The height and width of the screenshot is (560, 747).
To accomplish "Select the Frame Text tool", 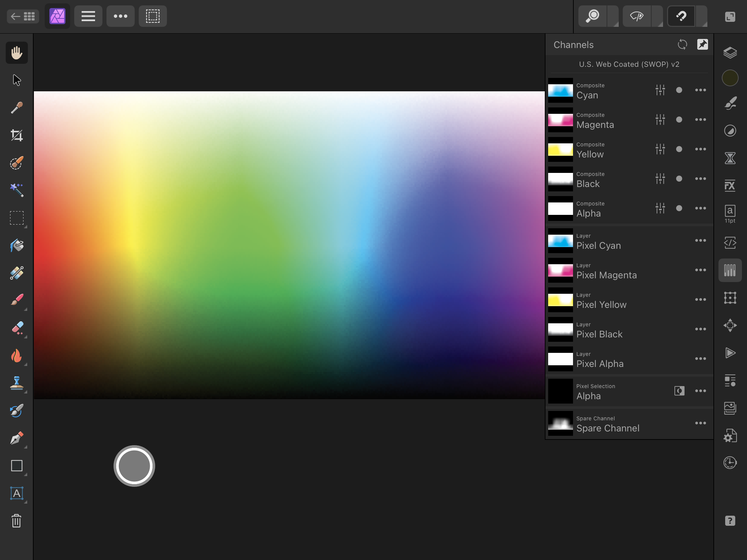I will 16,494.
